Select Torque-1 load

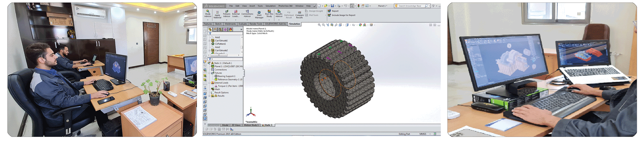pos(230,86)
